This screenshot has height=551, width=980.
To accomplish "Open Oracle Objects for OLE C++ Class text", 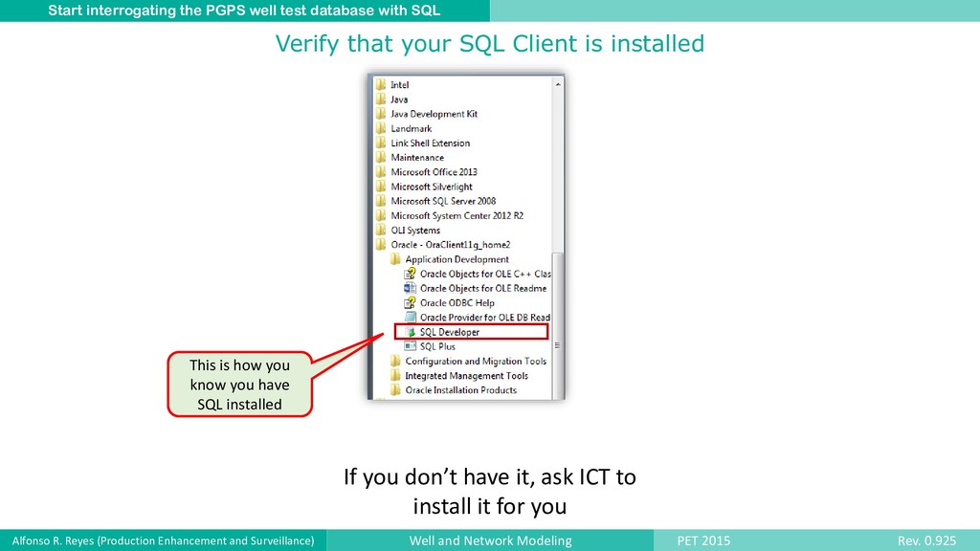I will [x=485, y=274].
